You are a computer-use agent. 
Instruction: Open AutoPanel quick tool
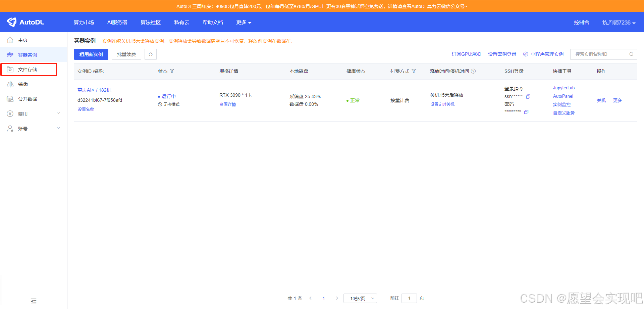[563, 96]
